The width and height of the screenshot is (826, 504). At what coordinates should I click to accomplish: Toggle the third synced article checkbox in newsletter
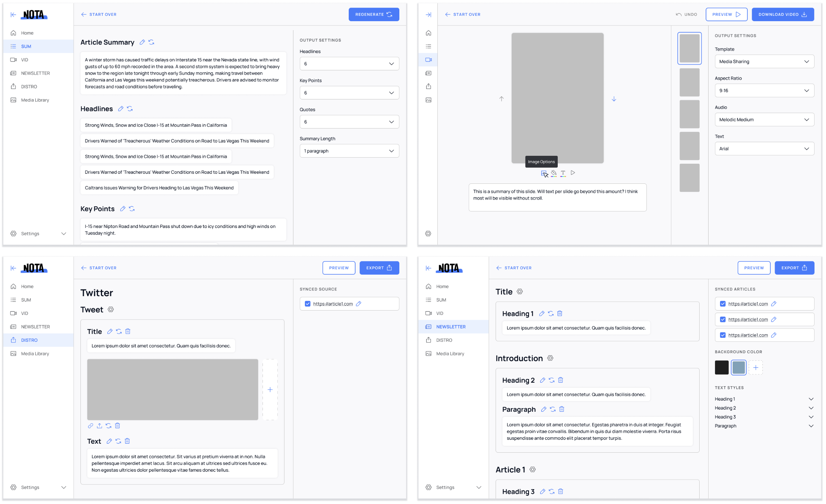coord(723,335)
